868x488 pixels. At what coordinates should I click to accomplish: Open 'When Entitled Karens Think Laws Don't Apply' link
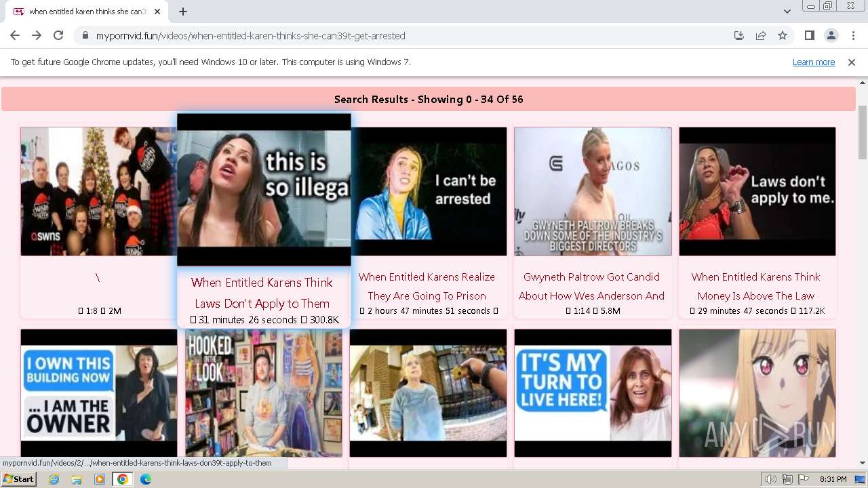[262, 293]
